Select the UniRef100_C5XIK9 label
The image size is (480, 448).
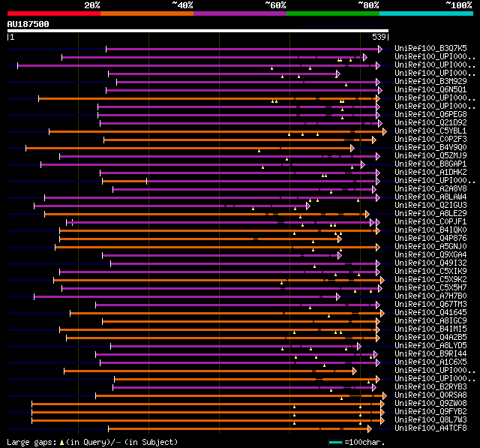pos(430,272)
